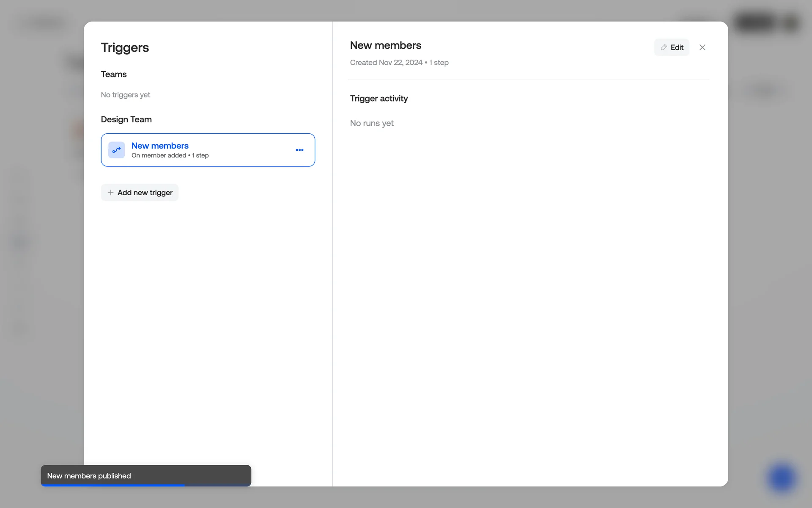Click the Trigger activity heading
Image resolution: width=812 pixels, height=508 pixels.
(379, 98)
